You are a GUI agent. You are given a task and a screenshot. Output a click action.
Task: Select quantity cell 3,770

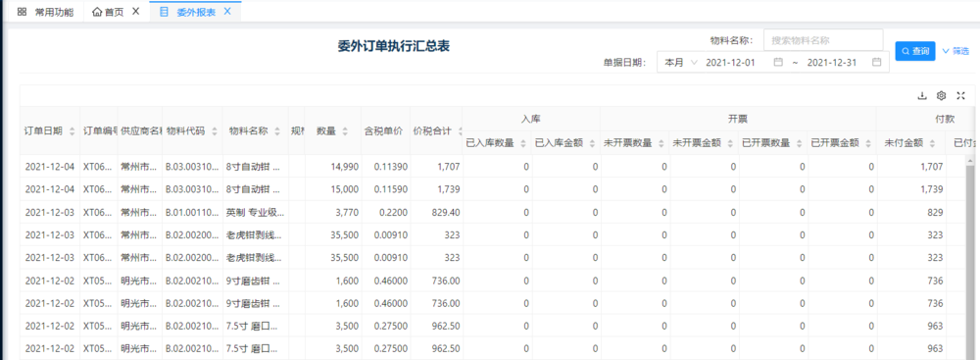click(x=347, y=212)
